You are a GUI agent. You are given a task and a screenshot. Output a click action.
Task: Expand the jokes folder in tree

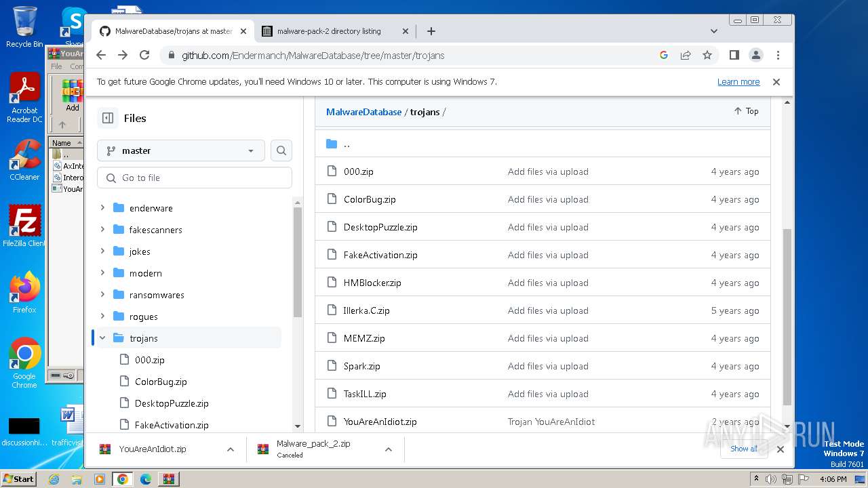102,251
